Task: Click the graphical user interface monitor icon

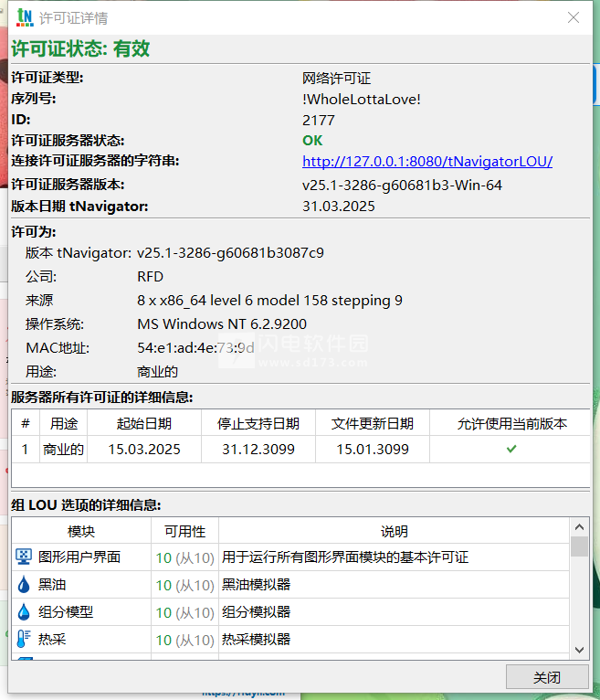Action: coord(24,557)
